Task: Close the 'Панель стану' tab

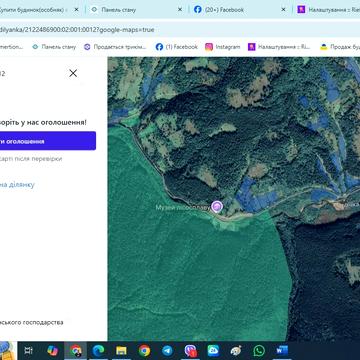Action: pyautogui.click(x=180, y=10)
